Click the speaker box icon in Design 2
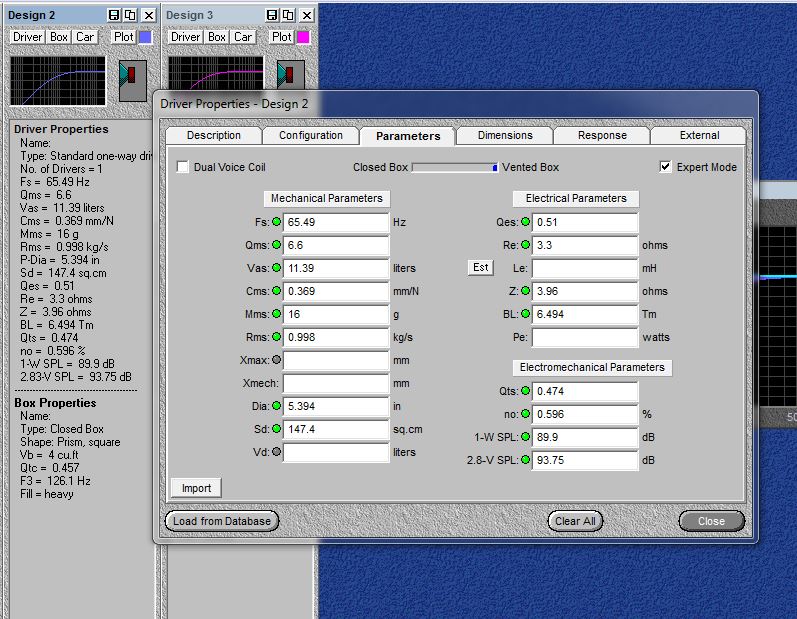Image resolution: width=797 pixels, height=619 pixels. (133, 80)
